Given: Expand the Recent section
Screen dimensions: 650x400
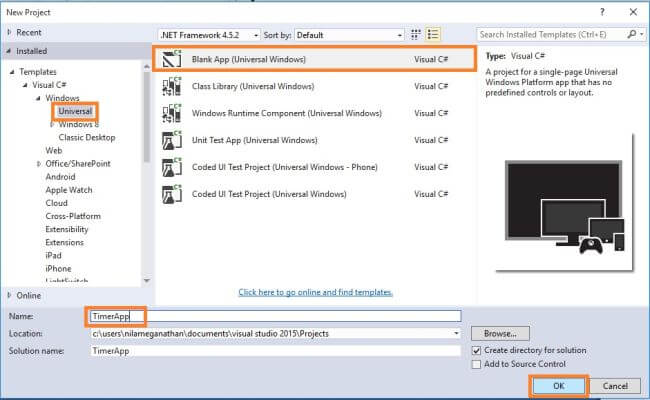Looking at the screenshot, I should pos(10,32).
